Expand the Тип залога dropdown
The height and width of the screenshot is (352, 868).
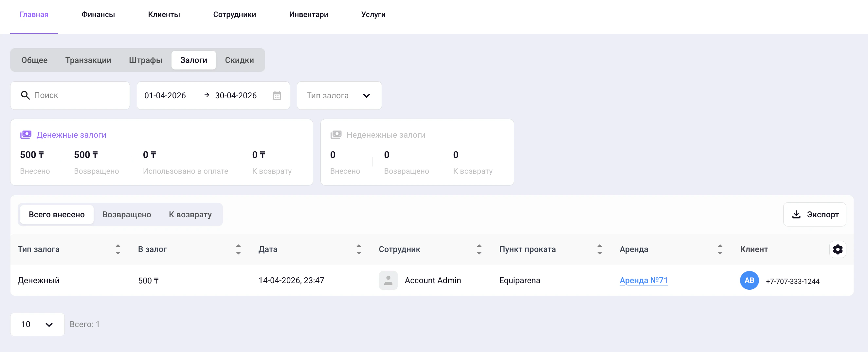(x=339, y=95)
